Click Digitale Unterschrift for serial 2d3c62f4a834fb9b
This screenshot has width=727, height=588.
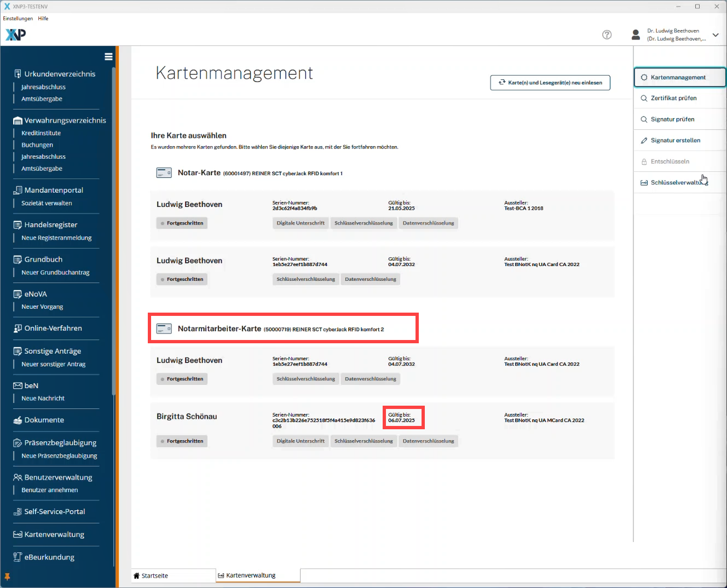coord(301,223)
